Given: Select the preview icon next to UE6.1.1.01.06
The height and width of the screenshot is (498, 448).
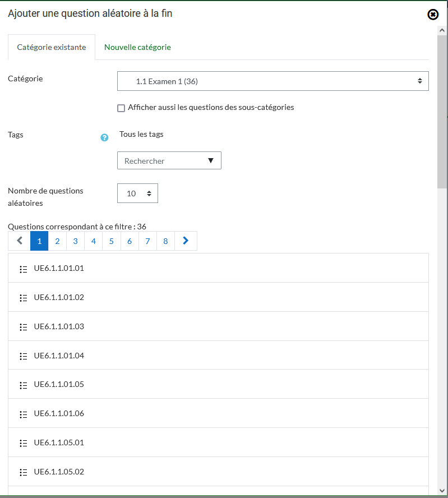Looking at the screenshot, I should (23, 414).
